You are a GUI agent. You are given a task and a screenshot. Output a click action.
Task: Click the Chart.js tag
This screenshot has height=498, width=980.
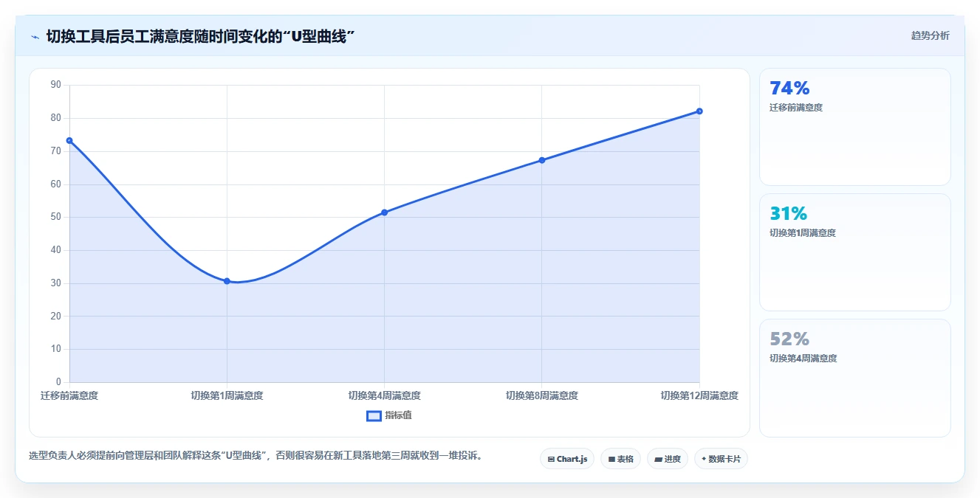coord(567,459)
